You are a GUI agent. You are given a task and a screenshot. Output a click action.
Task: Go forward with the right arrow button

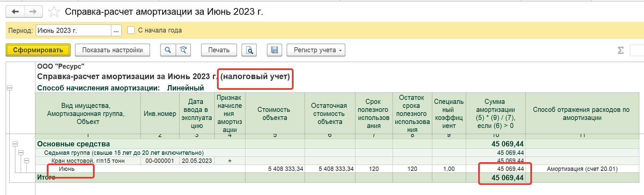[x=33, y=12]
